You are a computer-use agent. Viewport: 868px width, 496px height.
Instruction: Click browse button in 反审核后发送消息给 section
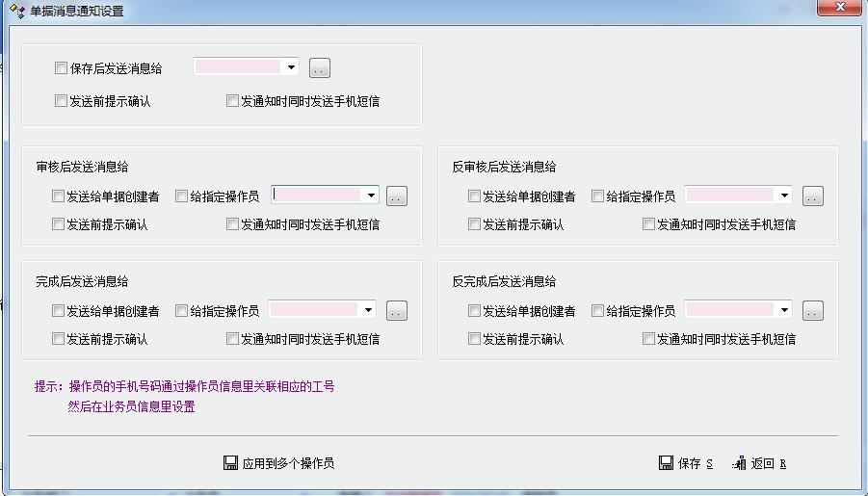(x=813, y=196)
